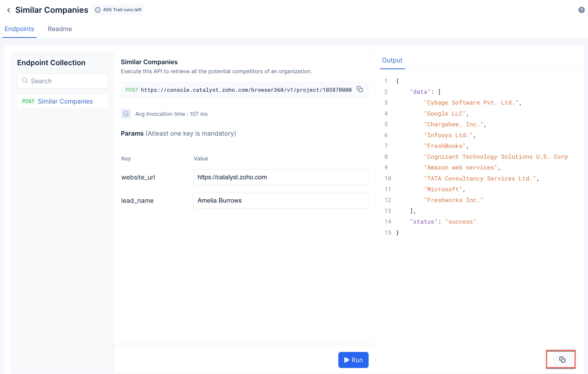This screenshot has height=374, width=588.
Task: Click the lead_name value field
Action: click(x=281, y=201)
